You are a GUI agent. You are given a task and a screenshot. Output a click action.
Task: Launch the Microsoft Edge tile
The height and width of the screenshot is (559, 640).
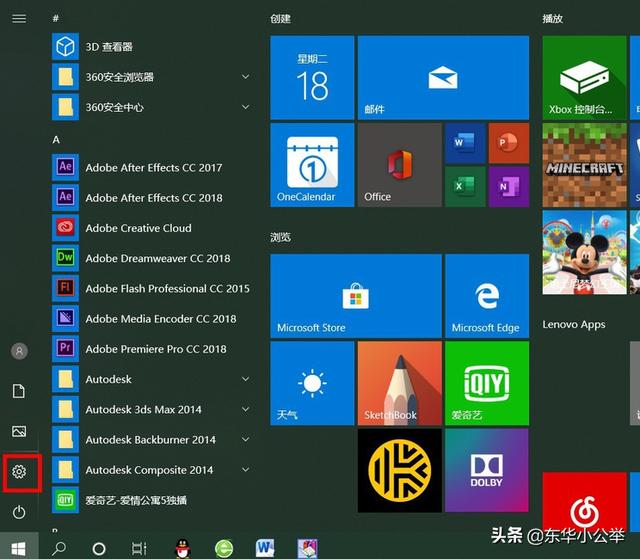486,296
